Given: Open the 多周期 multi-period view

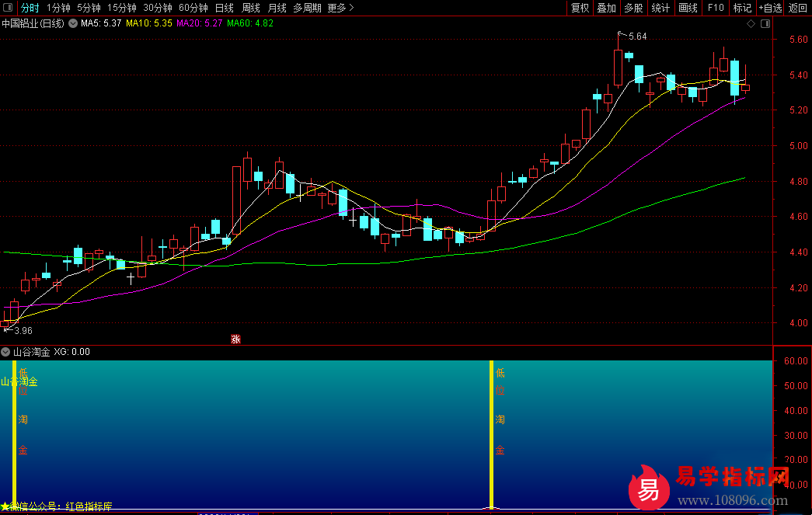Looking at the screenshot, I should pos(307,8).
